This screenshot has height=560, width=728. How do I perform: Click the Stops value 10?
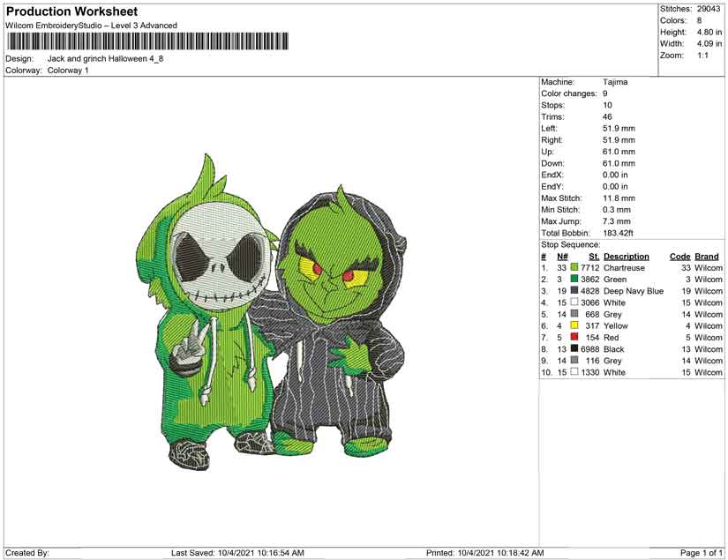[x=607, y=105]
